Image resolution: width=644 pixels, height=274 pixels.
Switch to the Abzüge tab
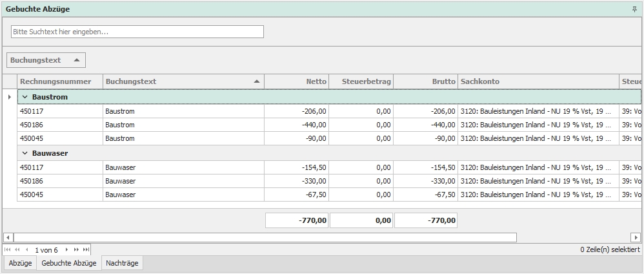tap(20, 263)
